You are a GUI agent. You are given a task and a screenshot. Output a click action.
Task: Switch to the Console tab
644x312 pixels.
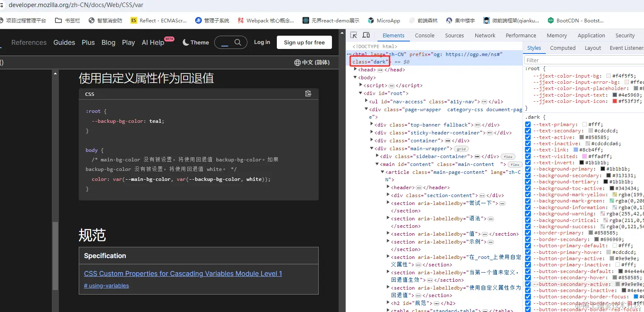coord(425,35)
